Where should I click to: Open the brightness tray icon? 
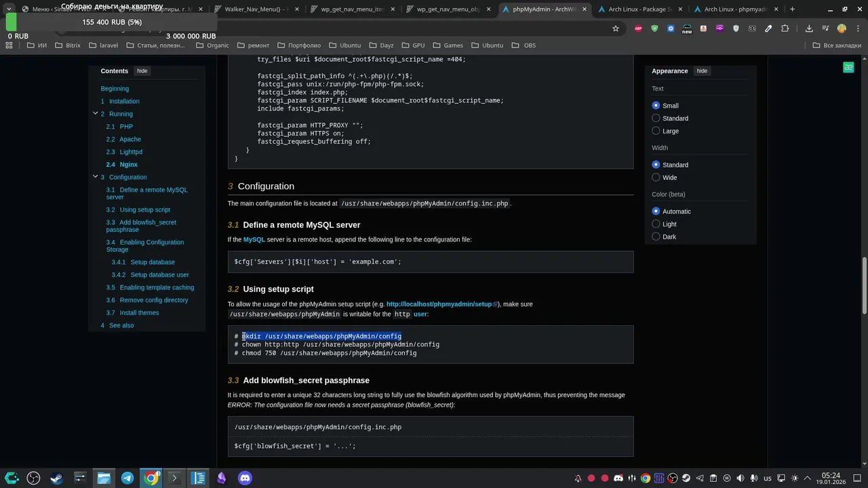point(795,479)
